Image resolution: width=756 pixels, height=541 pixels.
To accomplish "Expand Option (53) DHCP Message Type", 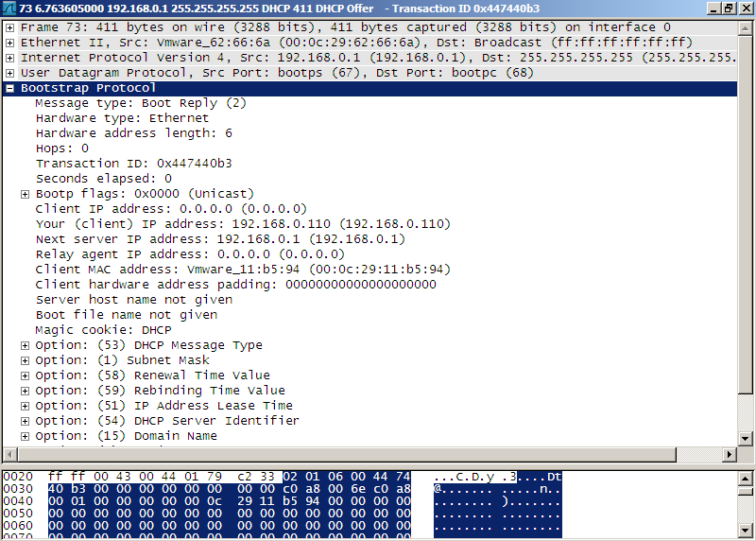I will click(25, 345).
